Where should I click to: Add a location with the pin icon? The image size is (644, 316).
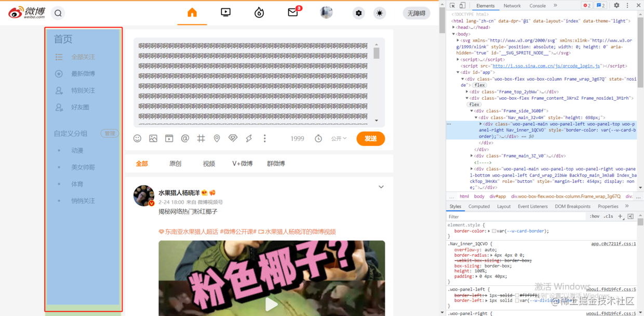tap(217, 138)
